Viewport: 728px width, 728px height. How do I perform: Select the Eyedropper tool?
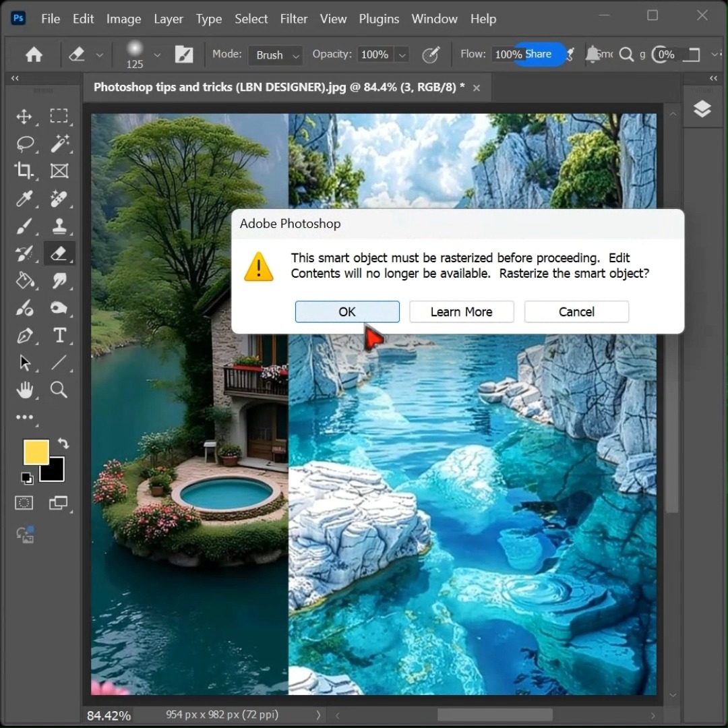click(24, 199)
